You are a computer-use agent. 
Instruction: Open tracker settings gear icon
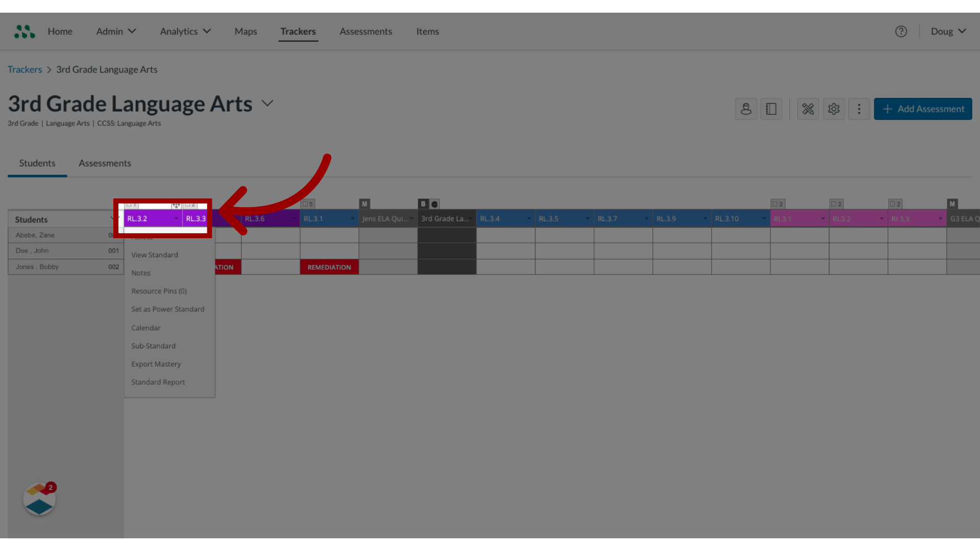[834, 108]
